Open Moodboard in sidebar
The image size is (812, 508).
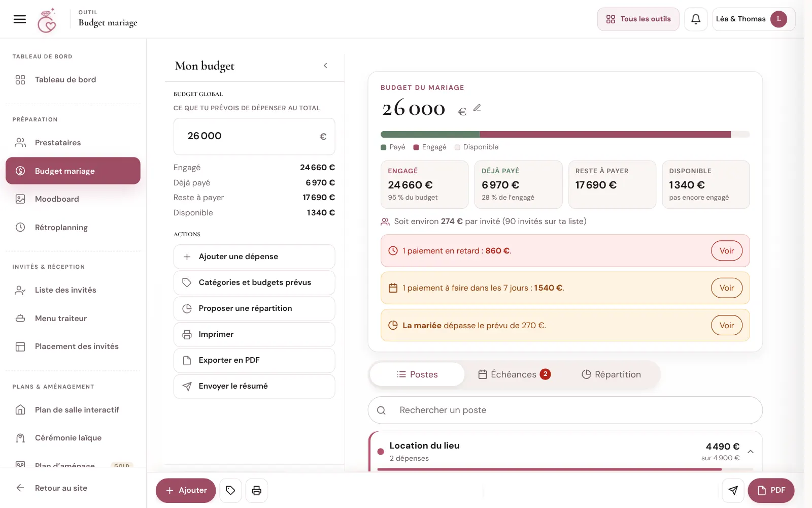pos(73,199)
